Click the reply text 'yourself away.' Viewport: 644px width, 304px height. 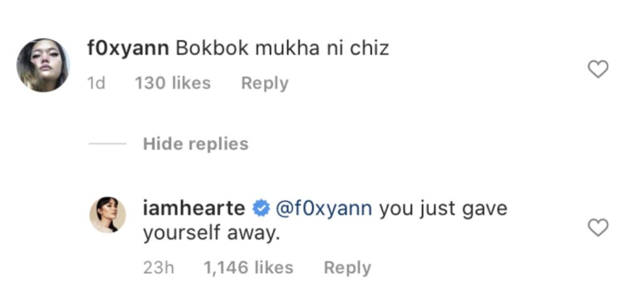[x=211, y=234]
